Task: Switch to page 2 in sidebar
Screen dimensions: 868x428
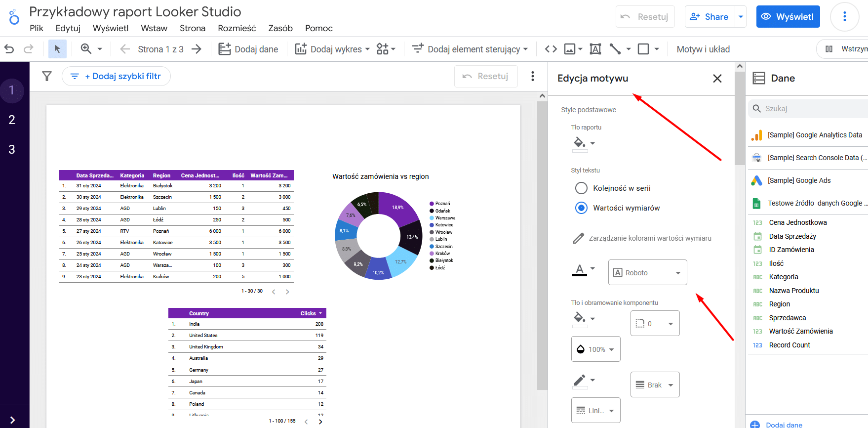Action: (12, 120)
